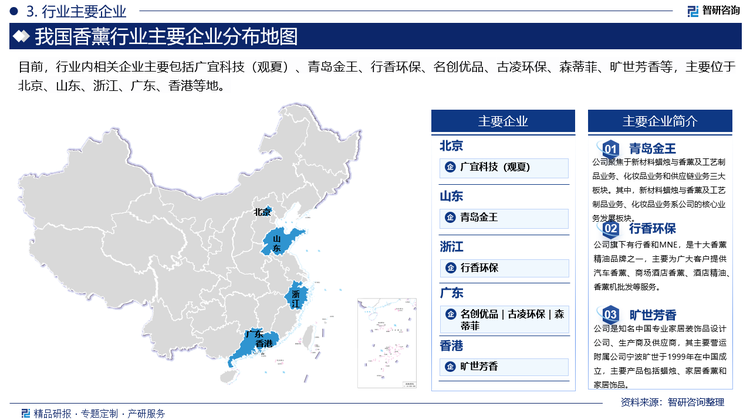
Task: Click the 旷世芳香 company box under 香港
Action: pos(504,366)
